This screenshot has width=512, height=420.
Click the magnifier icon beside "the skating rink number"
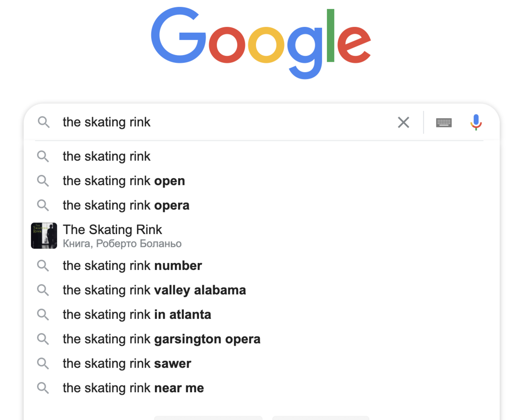(x=43, y=266)
